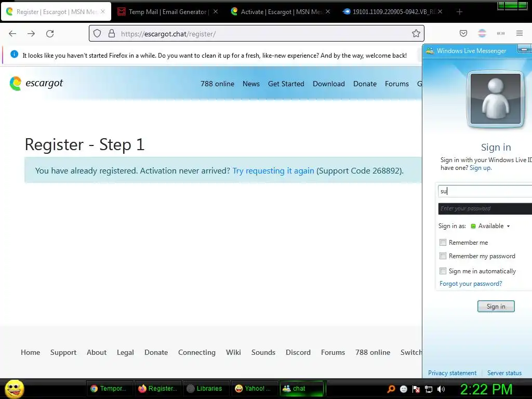Open the footer About link
The width and height of the screenshot is (532, 399).
coord(96,353)
